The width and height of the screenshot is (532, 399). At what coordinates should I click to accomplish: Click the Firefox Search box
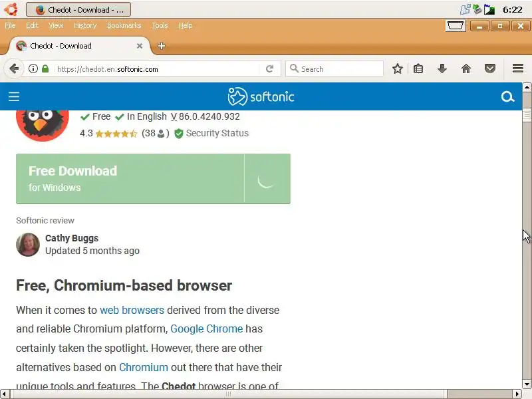tap(334, 69)
